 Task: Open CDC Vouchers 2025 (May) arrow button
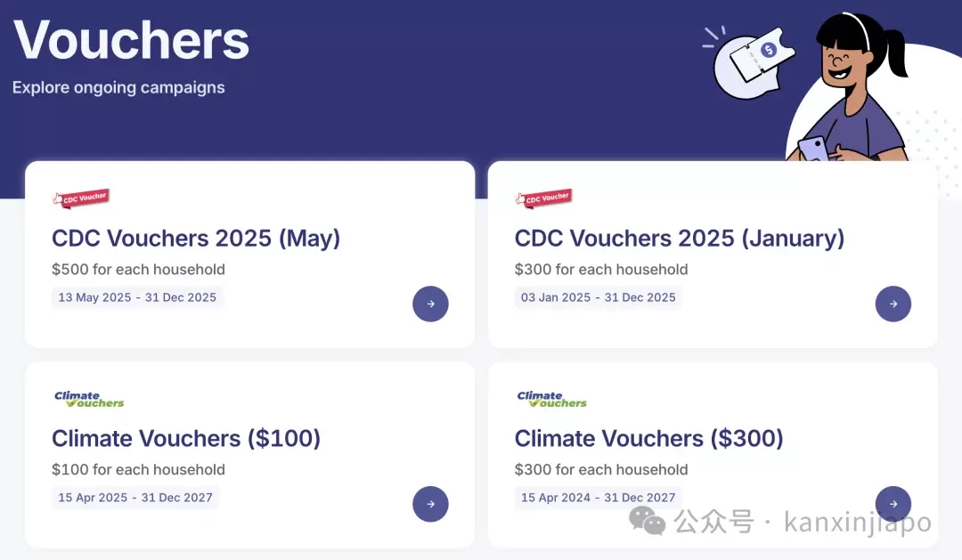(x=430, y=304)
